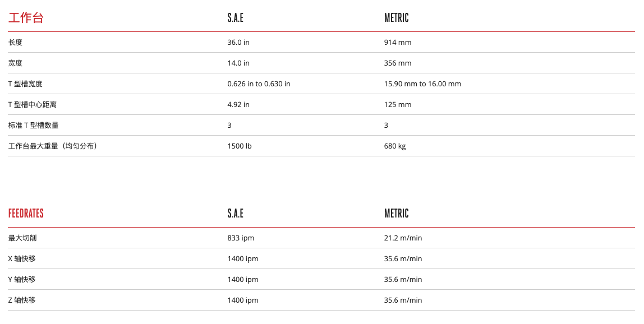Click the 标准 T 型槽数量 label
The image size is (644, 324).
tap(33, 126)
